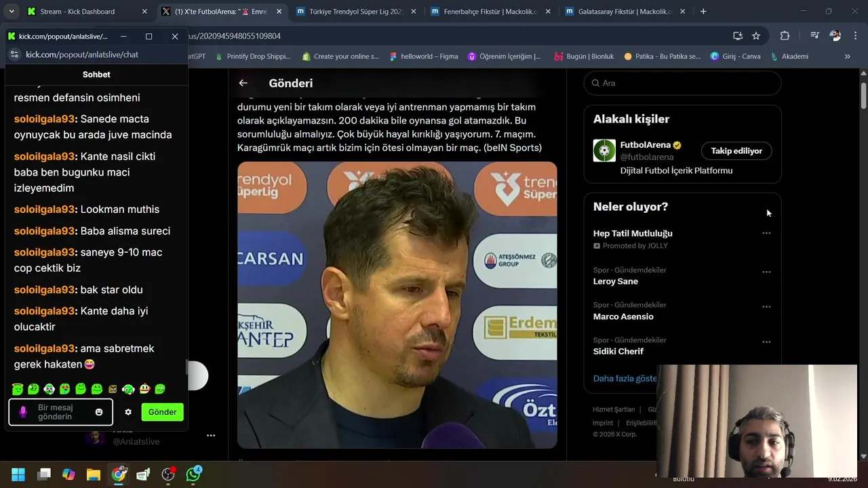Click Imprint footer link

click(603, 423)
